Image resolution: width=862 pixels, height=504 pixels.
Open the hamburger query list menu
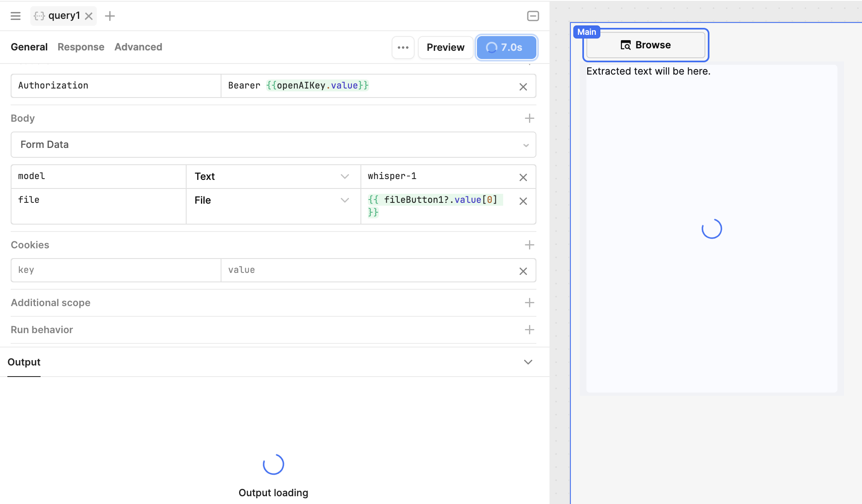pos(16,16)
